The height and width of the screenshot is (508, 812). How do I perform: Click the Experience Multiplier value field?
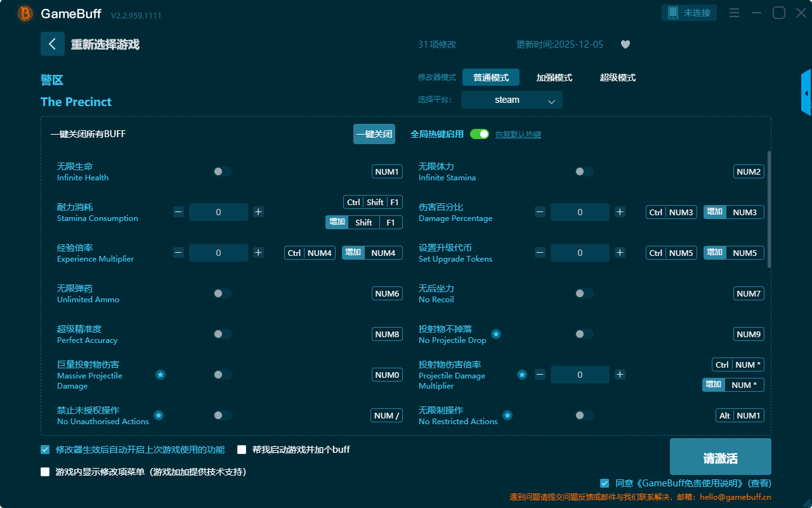coord(218,253)
